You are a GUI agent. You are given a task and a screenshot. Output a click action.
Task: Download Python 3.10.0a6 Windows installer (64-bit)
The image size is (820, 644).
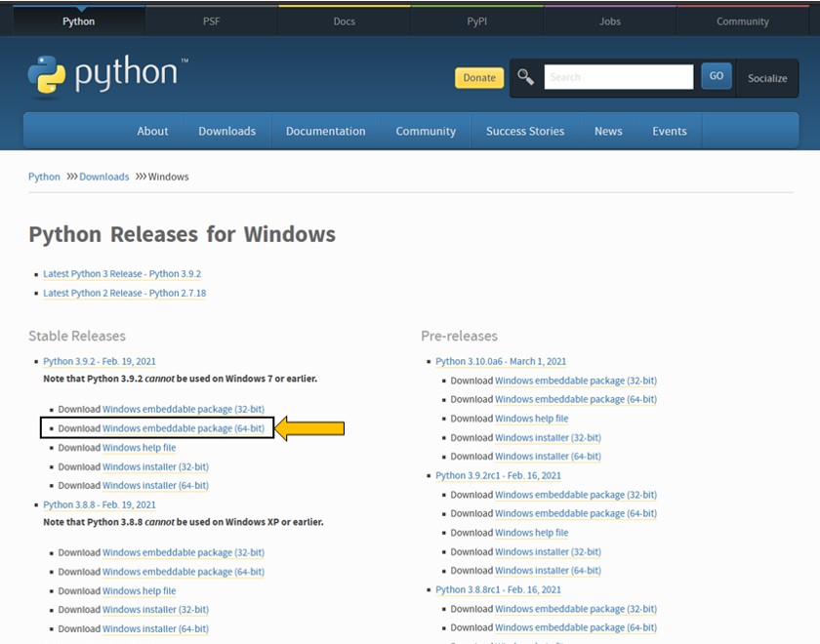tap(548, 457)
